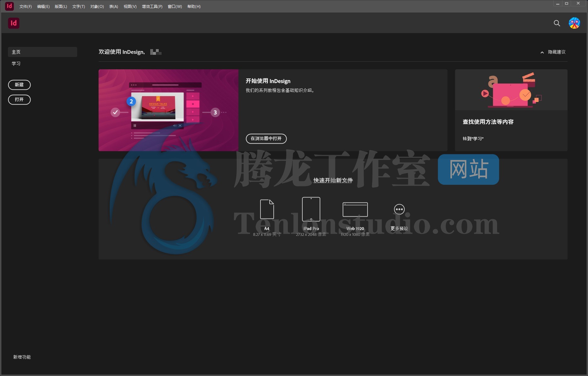Click the 新建 button
This screenshot has height=376, width=588.
point(19,85)
